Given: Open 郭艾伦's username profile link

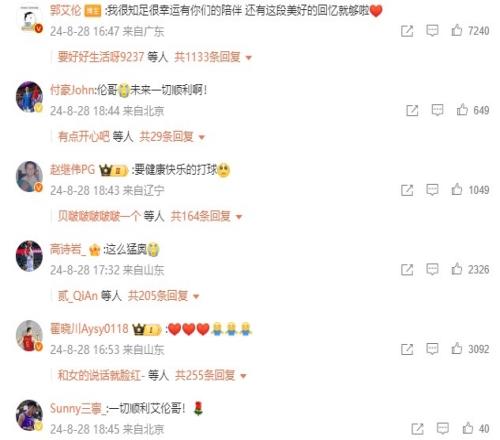Looking at the screenshot, I should [x=65, y=10].
